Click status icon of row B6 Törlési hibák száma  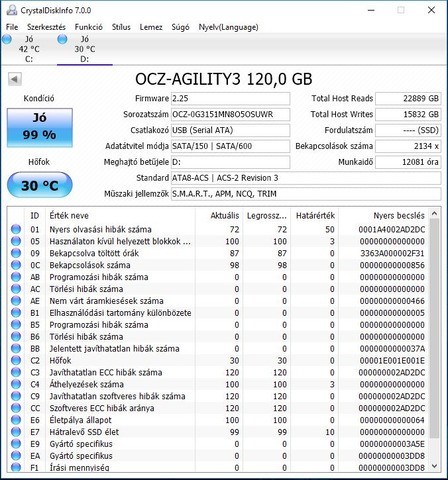tap(16, 337)
